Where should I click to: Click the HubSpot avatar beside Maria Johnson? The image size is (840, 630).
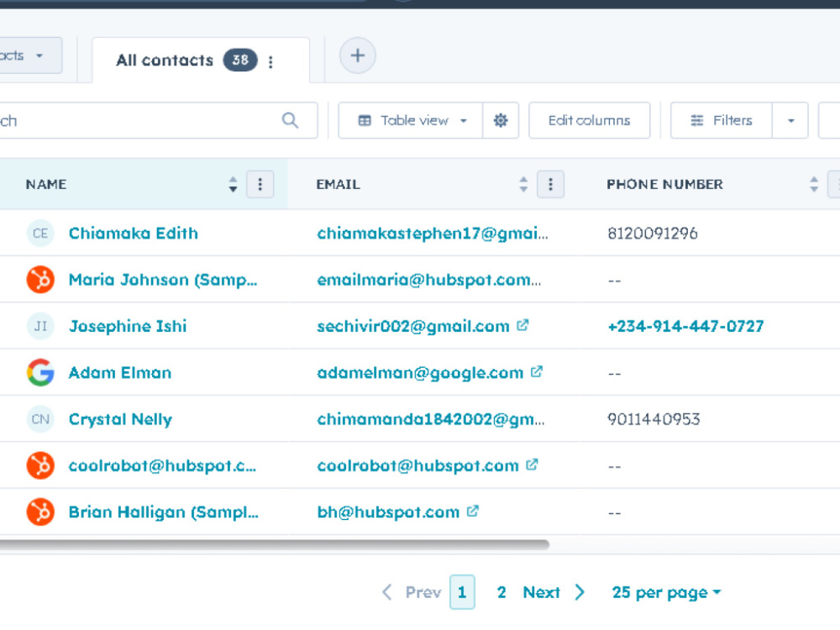40,280
